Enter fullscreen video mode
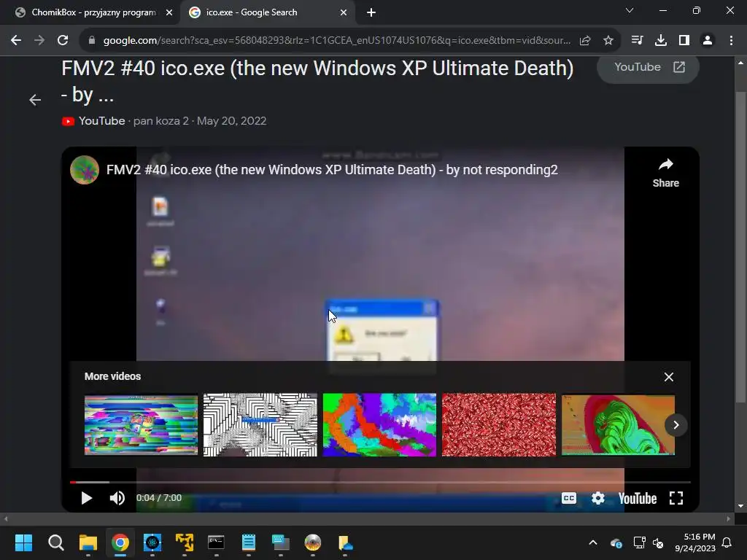 tap(676, 498)
